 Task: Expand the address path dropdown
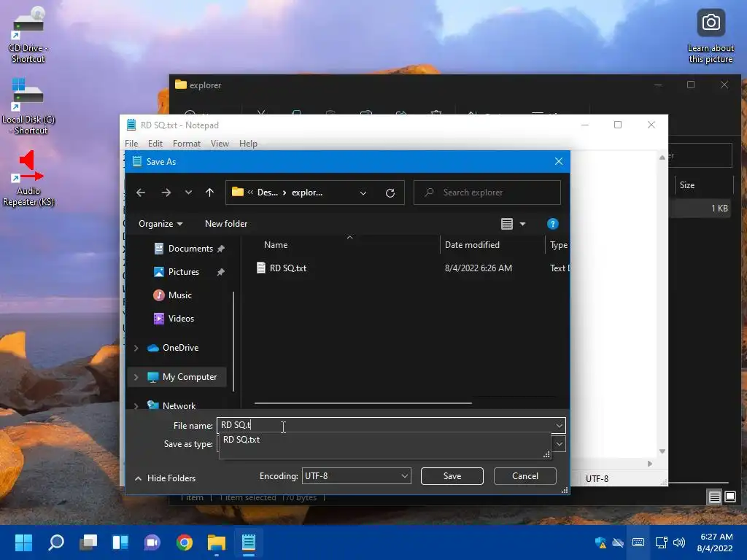click(x=363, y=192)
